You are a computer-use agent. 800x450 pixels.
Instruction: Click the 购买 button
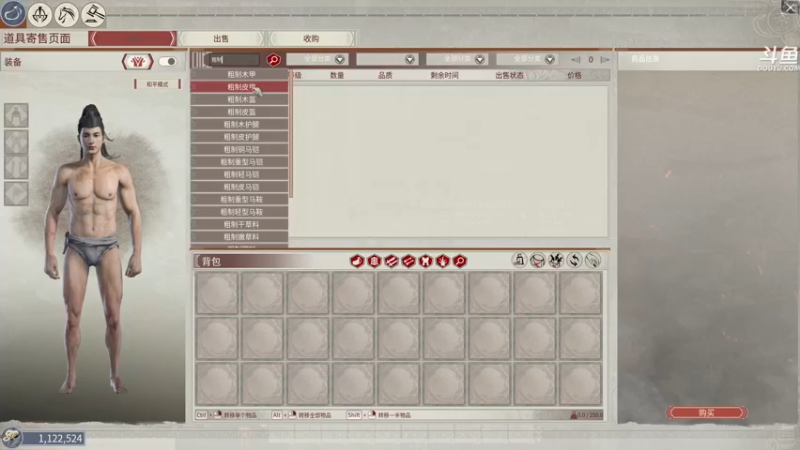[707, 412]
